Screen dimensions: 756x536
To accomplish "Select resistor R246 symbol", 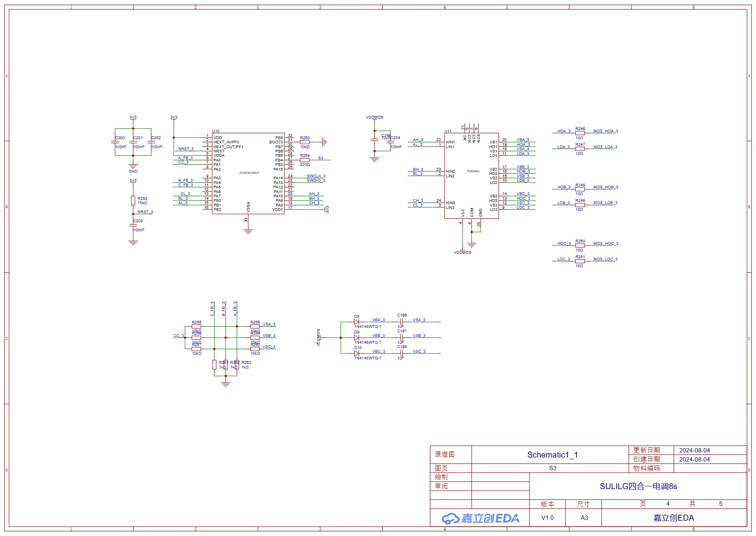I will point(580,133).
